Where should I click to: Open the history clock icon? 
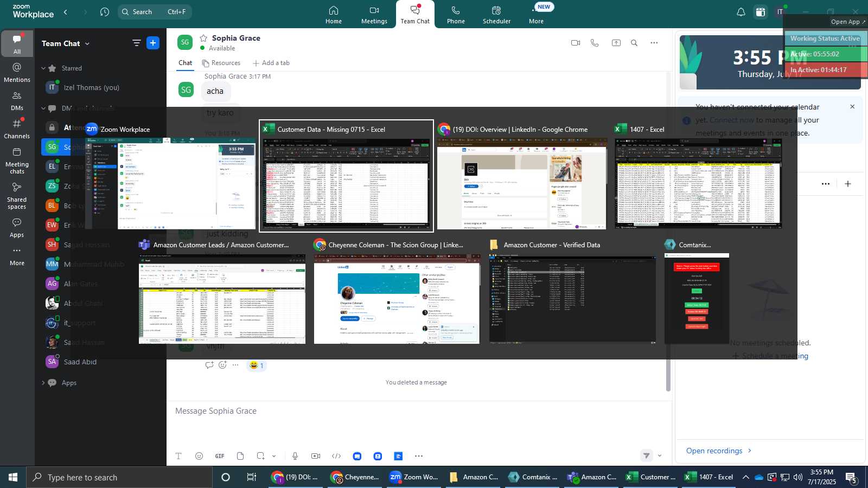(105, 11)
